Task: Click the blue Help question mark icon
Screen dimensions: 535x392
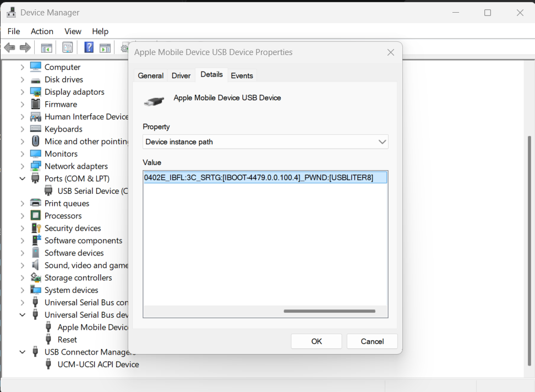Action: [89, 47]
